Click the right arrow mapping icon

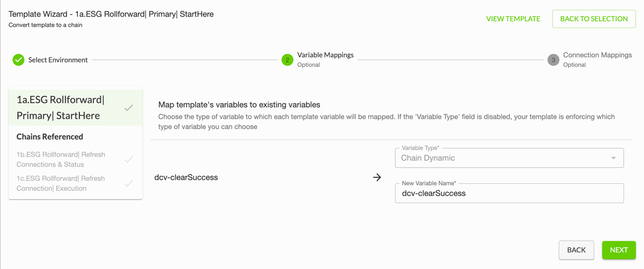point(377,177)
